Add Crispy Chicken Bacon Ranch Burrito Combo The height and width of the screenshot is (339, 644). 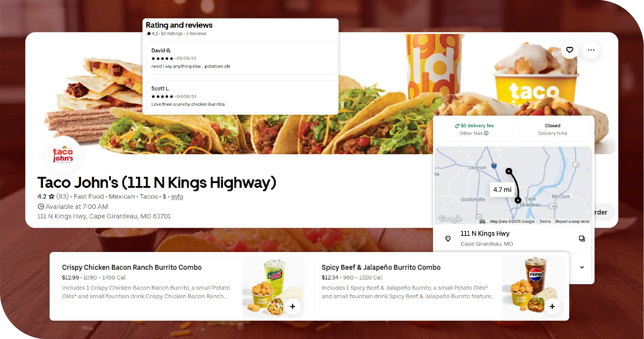pyautogui.click(x=292, y=306)
